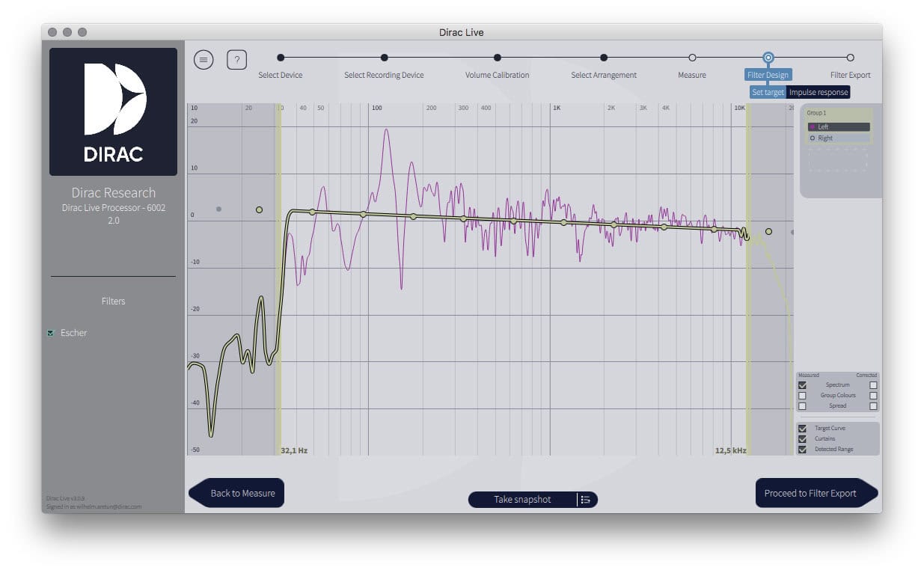Click the Measured column header

(809, 375)
